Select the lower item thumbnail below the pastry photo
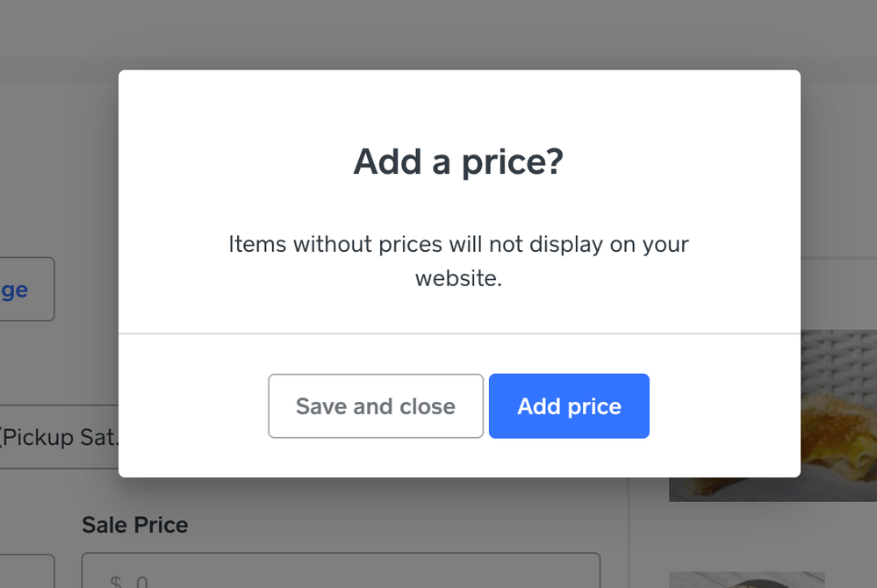Image resolution: width=877 pixels, height=588 pixels. tap(746, 580)
